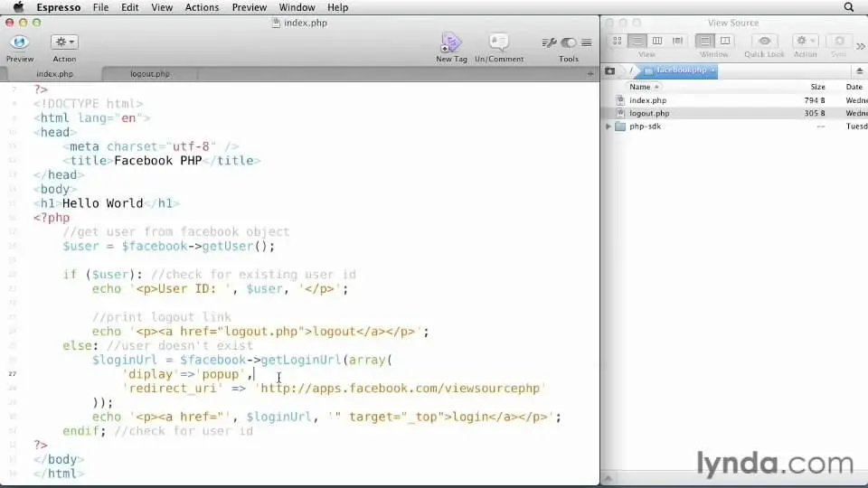868x488 pixels.
Task: Choose single-pane Window layout in View Source
Action: (704, 41)
